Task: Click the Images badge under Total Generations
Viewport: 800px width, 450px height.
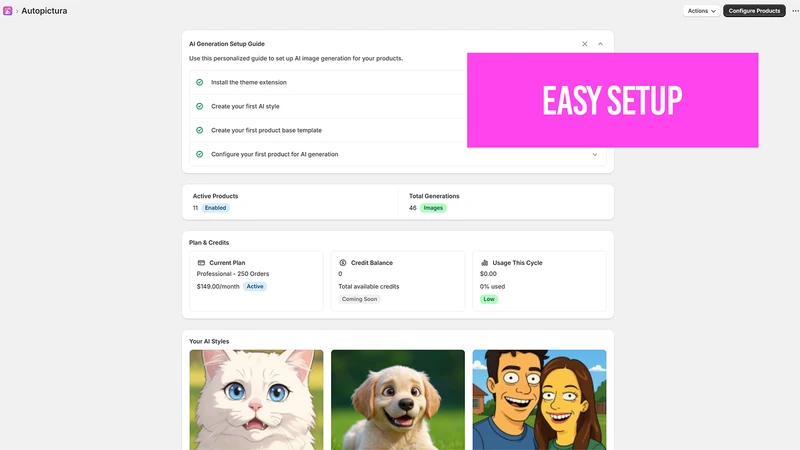Action: pos(433,208)
